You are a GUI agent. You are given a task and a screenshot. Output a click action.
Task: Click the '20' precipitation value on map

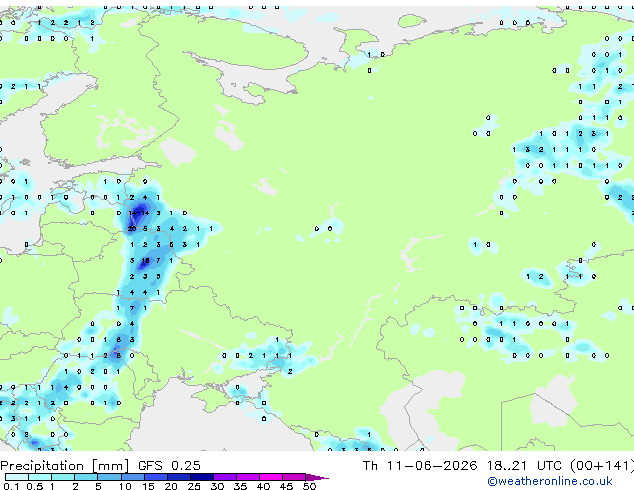click(132, 229)
